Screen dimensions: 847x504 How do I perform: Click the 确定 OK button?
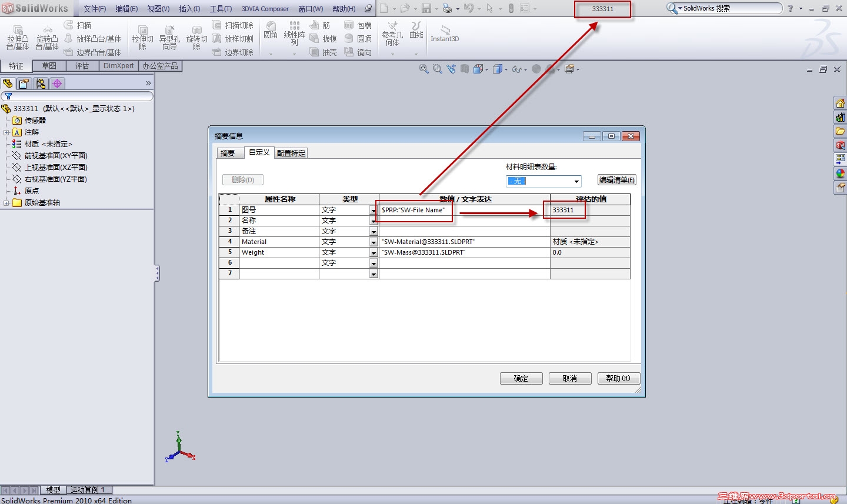coord(521,378)
